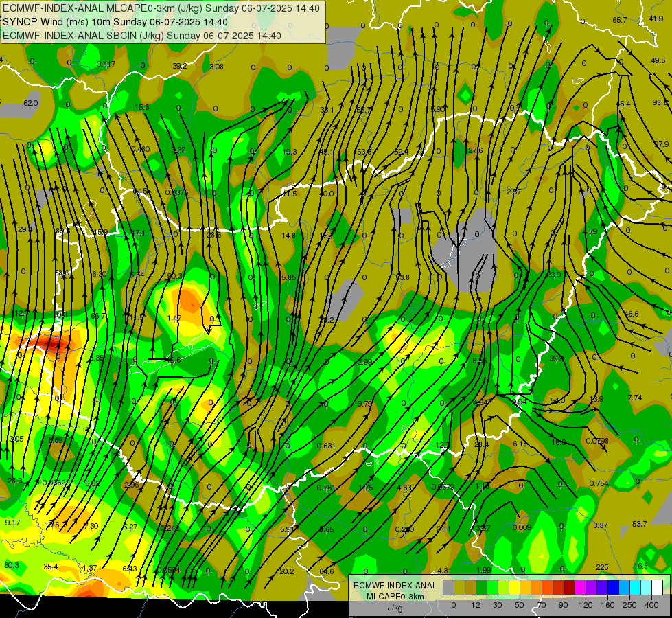672x618 pixels.
Task: Click the map value 2.57
Action: point(514,192)
